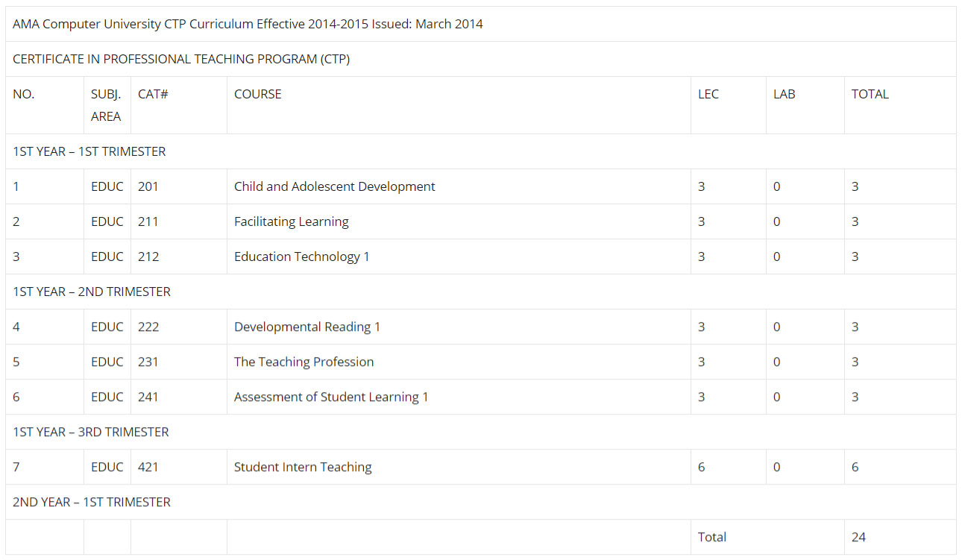962x560 pixels.
Task: Click LEC value 6 for Student Intern Teaching
Action: tap(702, 467)
